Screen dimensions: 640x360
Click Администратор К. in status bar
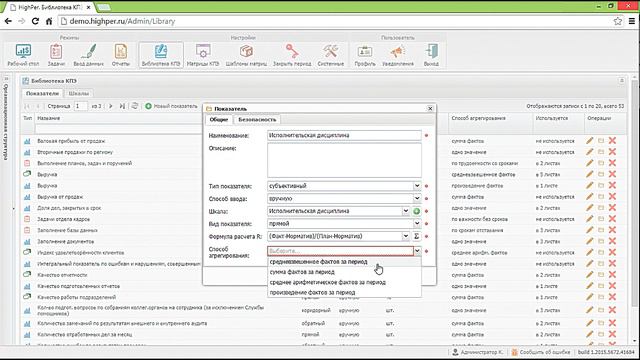coord(478,352)
